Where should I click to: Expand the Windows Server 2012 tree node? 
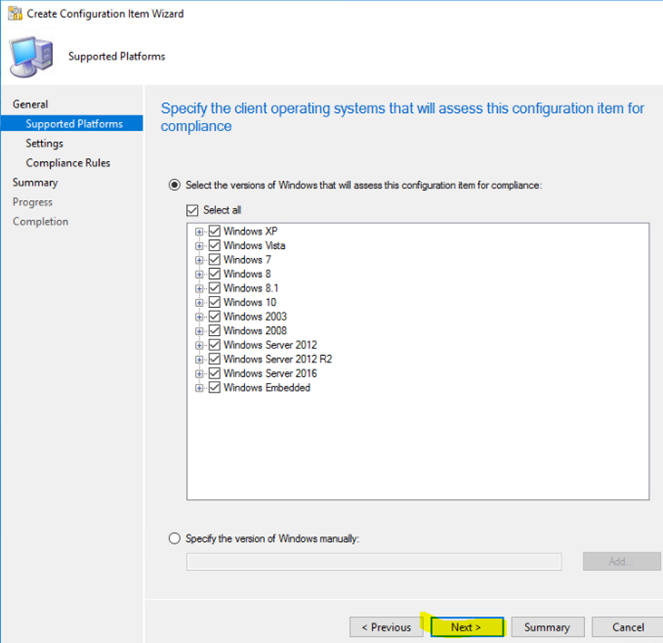point(199,345)
